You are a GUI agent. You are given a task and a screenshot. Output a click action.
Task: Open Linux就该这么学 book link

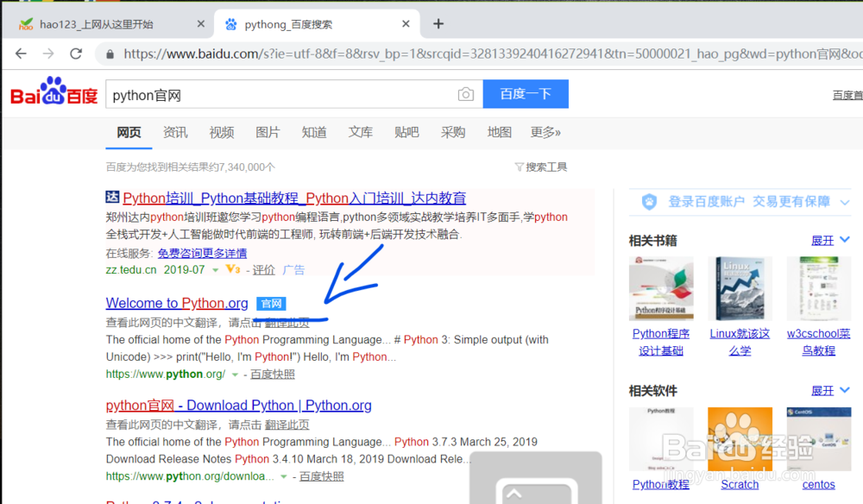click(x=740, y=342)
